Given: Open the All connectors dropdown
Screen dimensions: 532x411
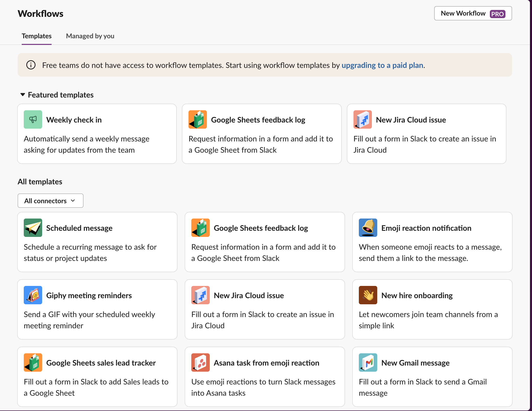Looking at the screenshot, I should pos(51,201).
